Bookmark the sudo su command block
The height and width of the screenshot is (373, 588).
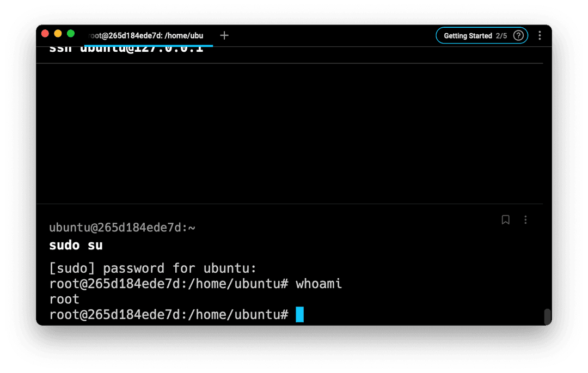coord(505,220)
